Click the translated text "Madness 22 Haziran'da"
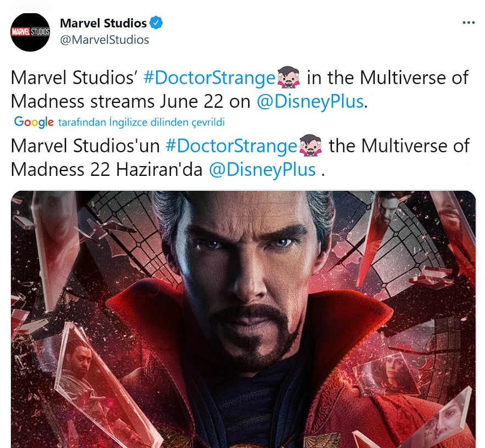Screen dimensions: 485x448 click(x=107, y=169)
